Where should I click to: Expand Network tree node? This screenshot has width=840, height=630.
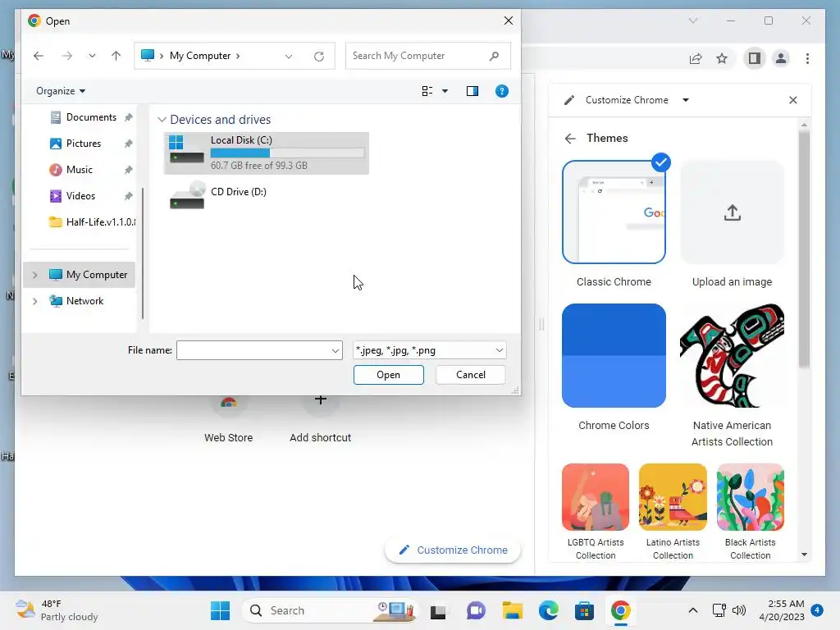click(34, 301)
